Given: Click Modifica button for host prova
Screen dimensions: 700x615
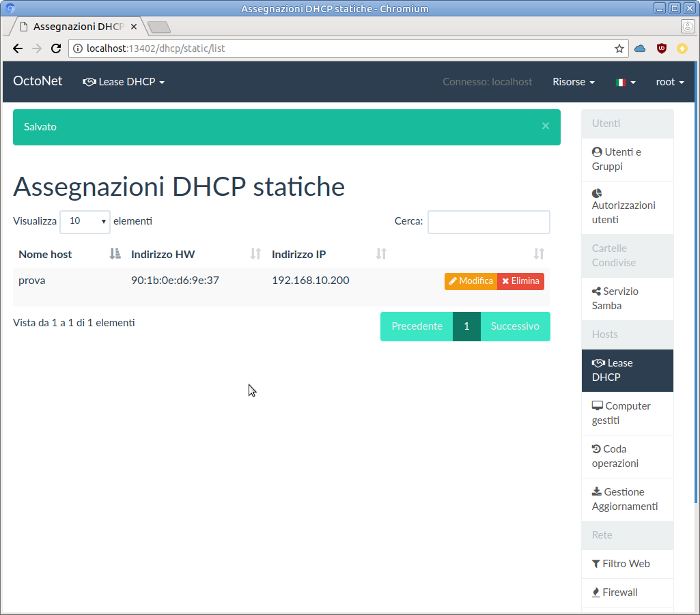Looking at the screenshot, I should [471, 281].
